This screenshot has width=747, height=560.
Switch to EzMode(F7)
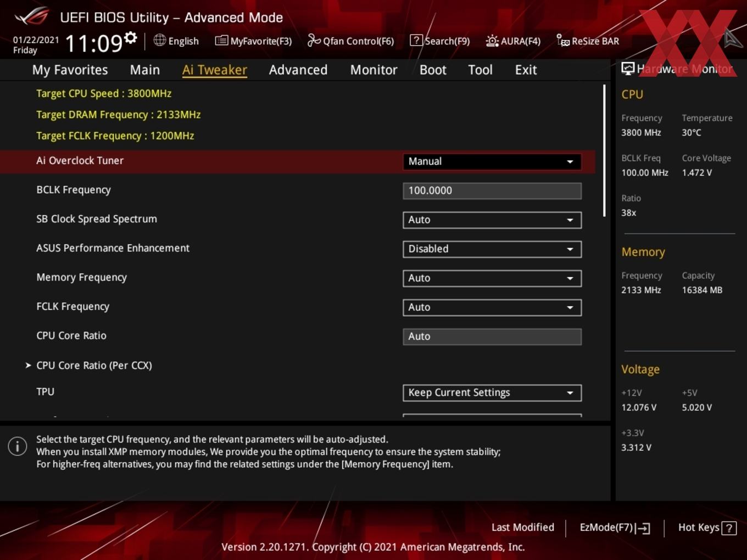tap(615, 528)
